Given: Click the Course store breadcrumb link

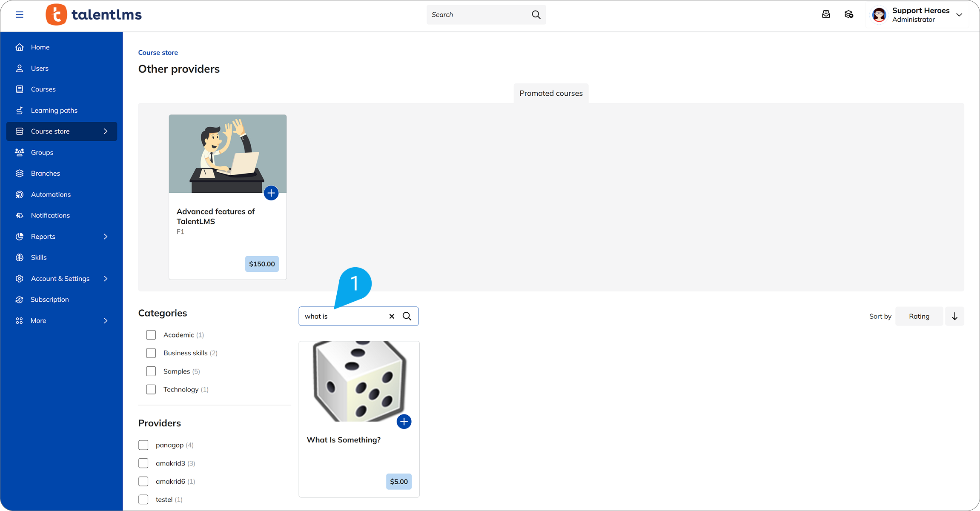Looking at the screenshot, I should coord(158,53).
